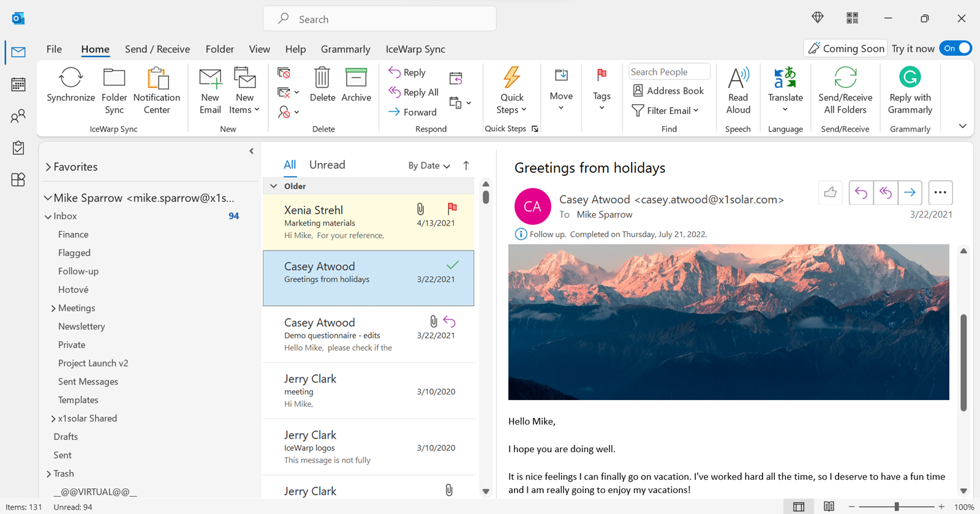This screenshot has height=514, width=980.
Task: Open the Send / Receive ribbon tab
Action: click(157, 49)
